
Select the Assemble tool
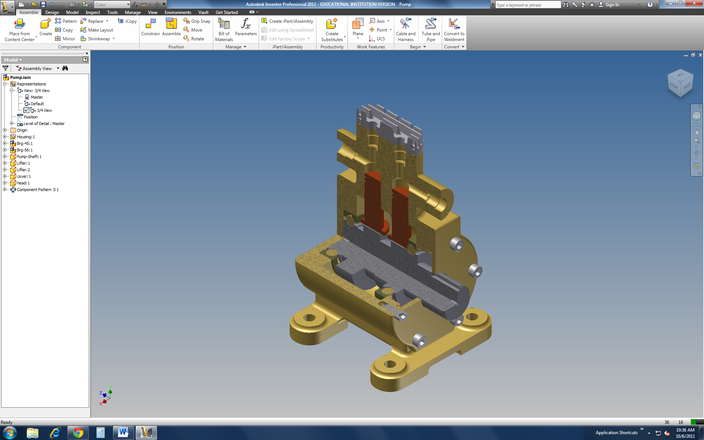(x=171, y=27)
